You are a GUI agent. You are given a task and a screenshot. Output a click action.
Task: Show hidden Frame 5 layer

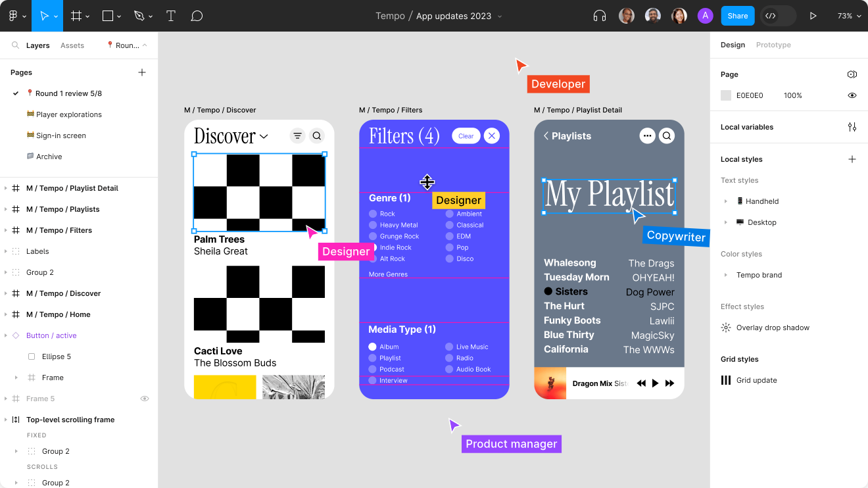click(x=145, y=399)
